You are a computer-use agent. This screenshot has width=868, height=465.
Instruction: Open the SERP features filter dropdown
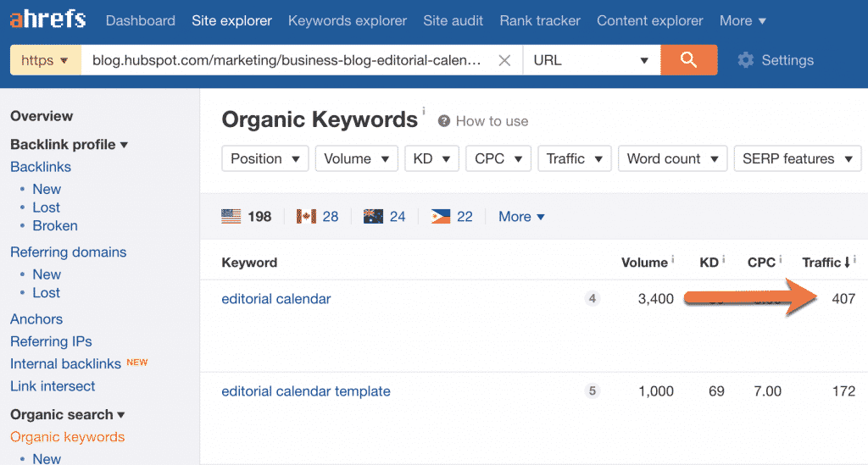pos(798,158)
